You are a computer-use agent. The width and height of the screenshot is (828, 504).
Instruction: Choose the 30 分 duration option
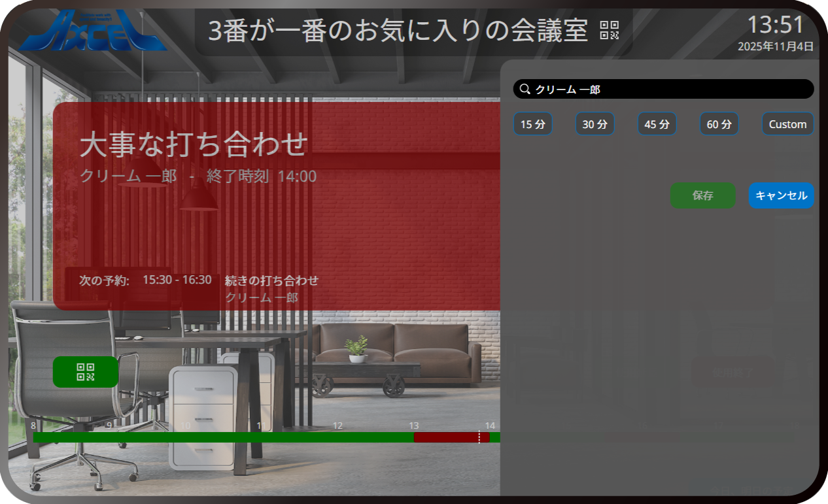click(x=595, y=124)
